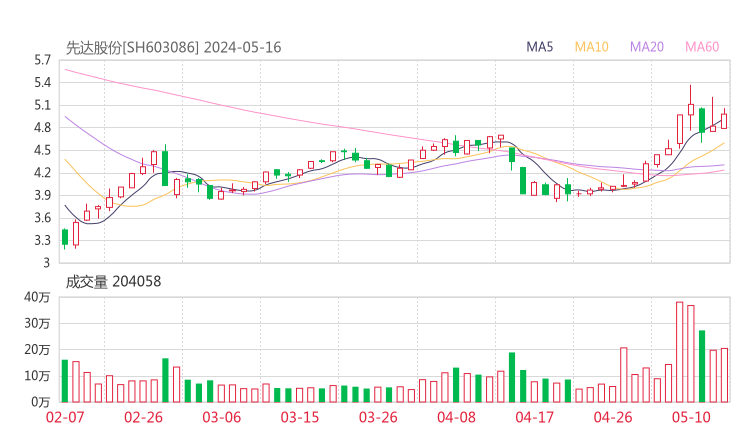This screenshot has width=740, height=440.
Task: Click the 03-26 date axis label
Action: click(x=378, y=417)
